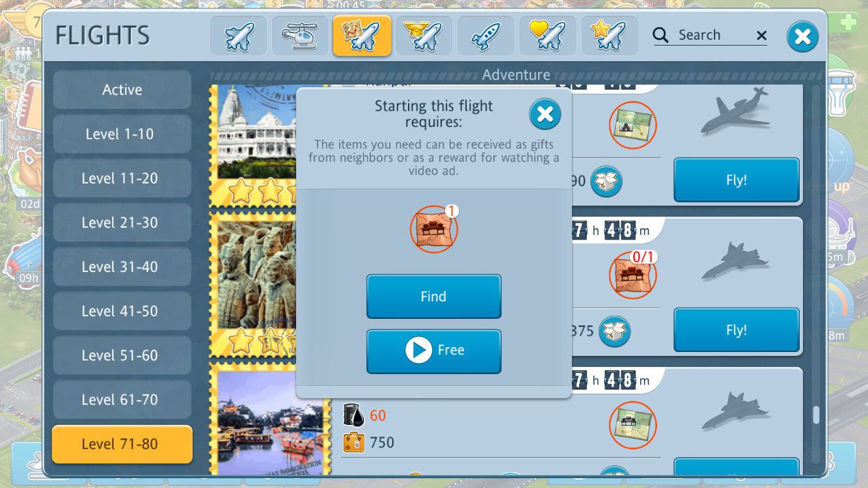868x488 pixels.
Task: Select the Level 1-10 tab
Action: [122, 134]
